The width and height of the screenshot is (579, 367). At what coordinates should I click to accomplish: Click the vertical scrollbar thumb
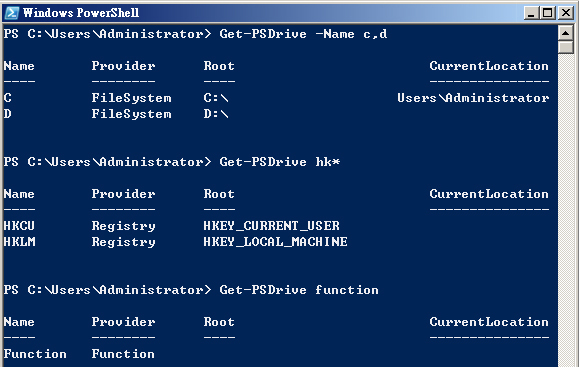click(x=565, y=48)
